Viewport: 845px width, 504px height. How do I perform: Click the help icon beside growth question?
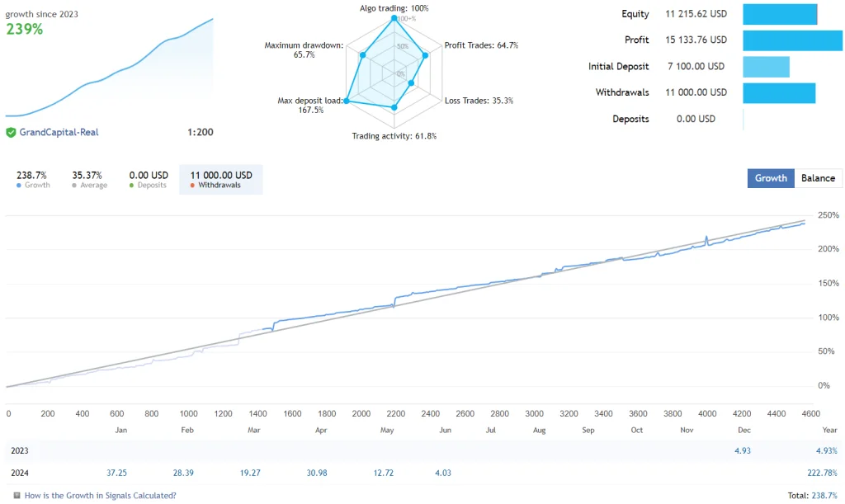17,496
